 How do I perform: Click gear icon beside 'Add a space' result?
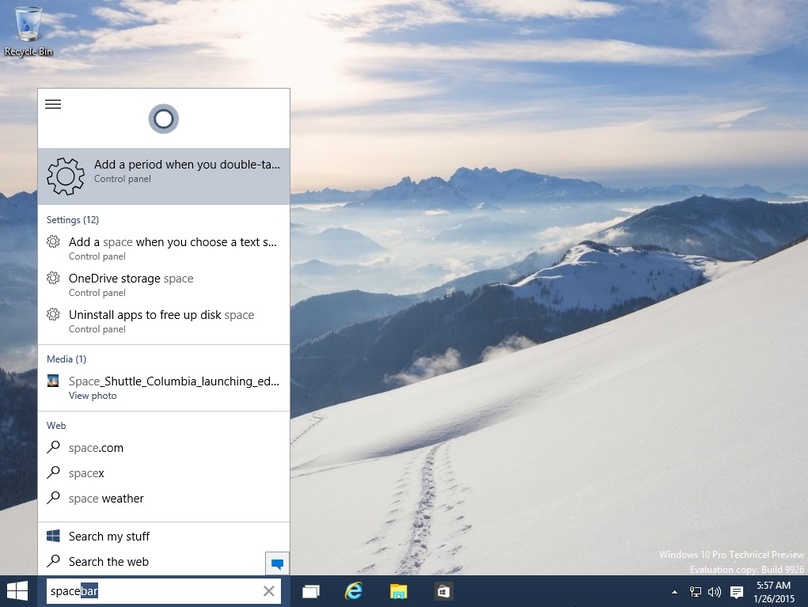[x=53, y=242]
